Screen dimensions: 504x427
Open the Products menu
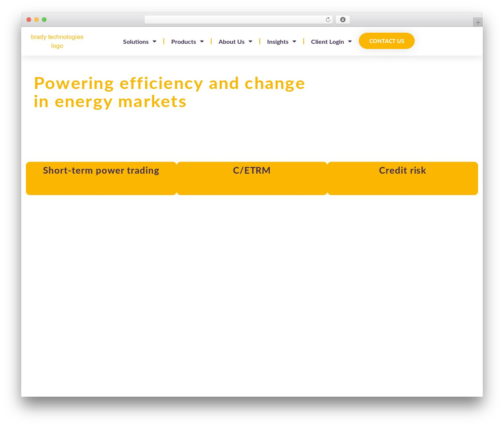click(x=183, y=42)
